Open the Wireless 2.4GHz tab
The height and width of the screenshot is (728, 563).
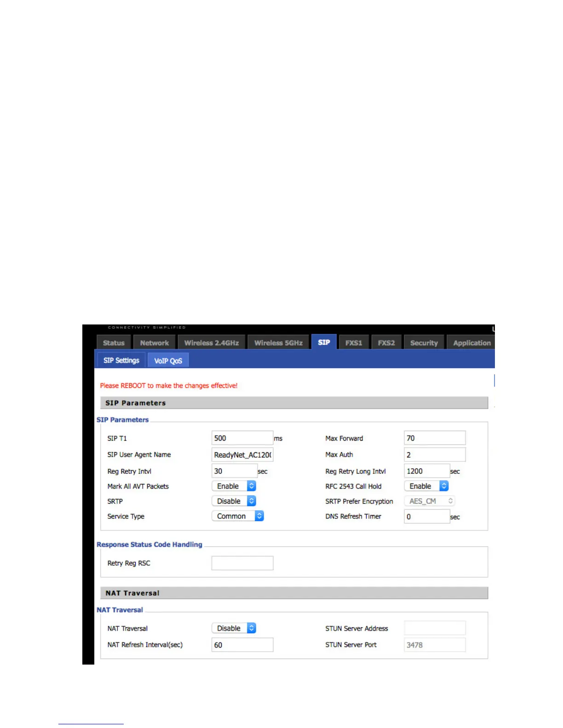[x=212, y=342]
